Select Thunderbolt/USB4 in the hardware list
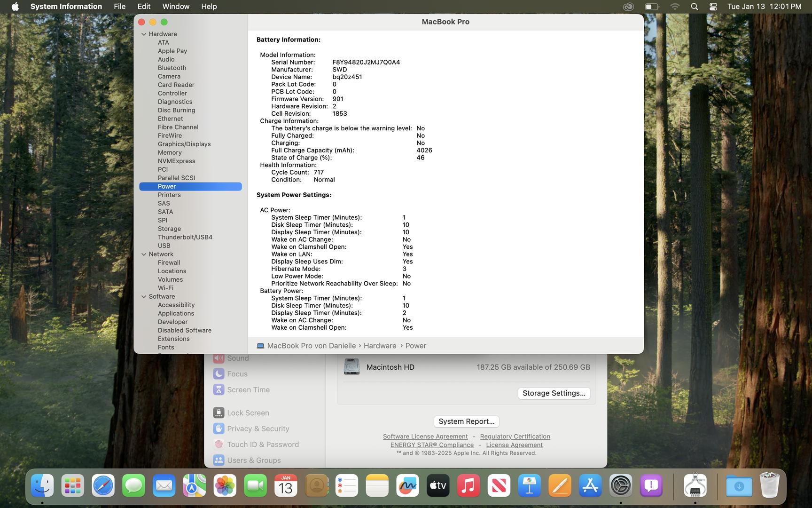Screen dimensions: 812x508 (x=185, y=237)
